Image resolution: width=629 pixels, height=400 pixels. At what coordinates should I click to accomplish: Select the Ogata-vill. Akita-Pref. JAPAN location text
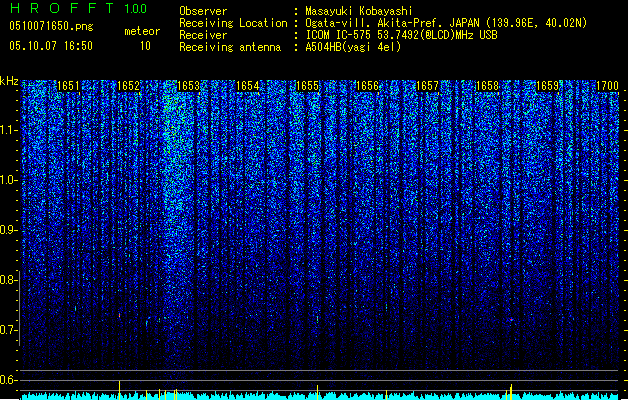point(446,23)
